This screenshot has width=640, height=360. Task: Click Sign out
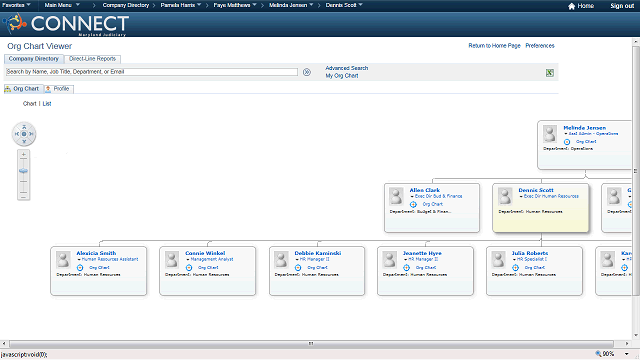[622, 6]
